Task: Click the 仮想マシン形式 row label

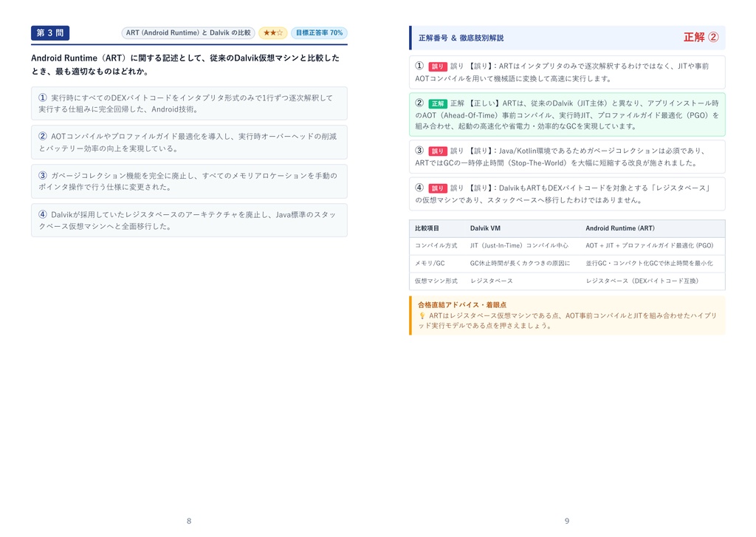Action: tap(436, 281)
